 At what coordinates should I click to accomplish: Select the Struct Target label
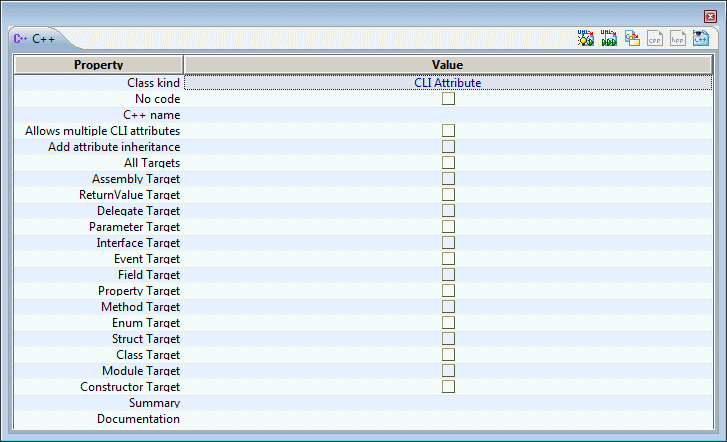coord(146,339)
